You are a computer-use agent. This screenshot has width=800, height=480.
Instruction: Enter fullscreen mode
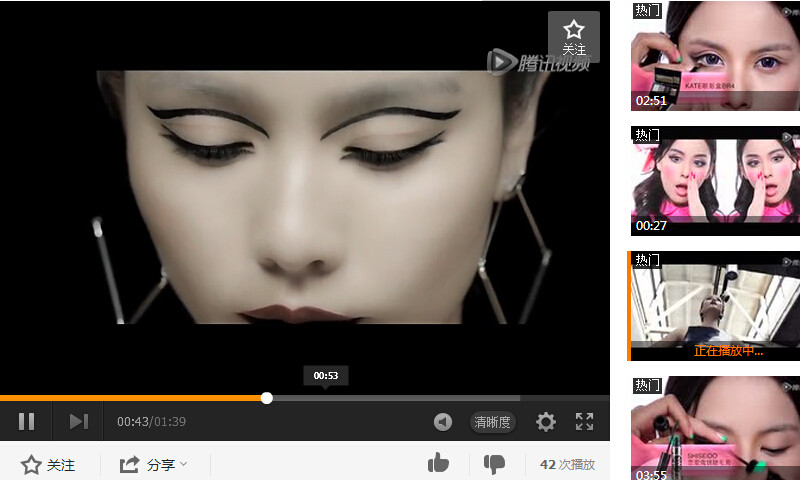(584, 422)
